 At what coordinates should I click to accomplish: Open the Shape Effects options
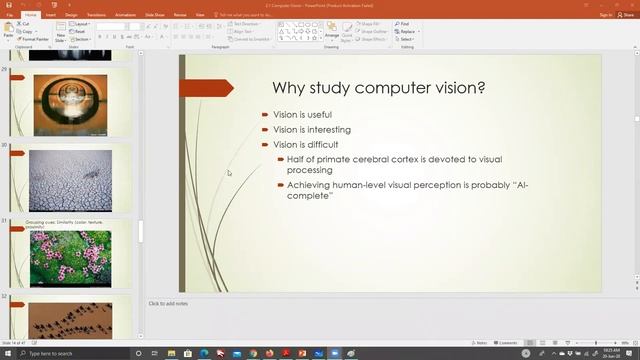pos(371,39)
